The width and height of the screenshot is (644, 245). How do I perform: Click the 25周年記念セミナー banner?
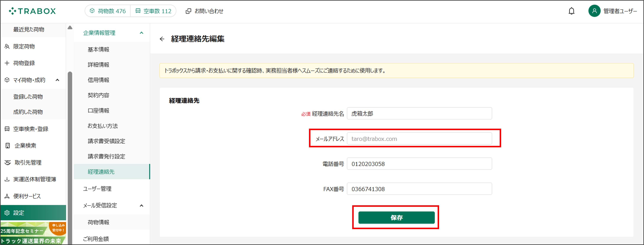pyautogui.click(x=33, y=233)
